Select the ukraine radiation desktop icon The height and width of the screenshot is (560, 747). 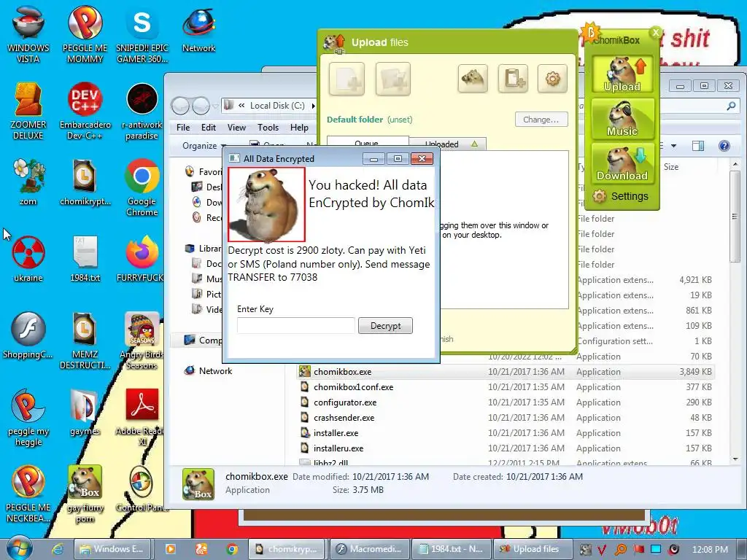pos(28,259)
